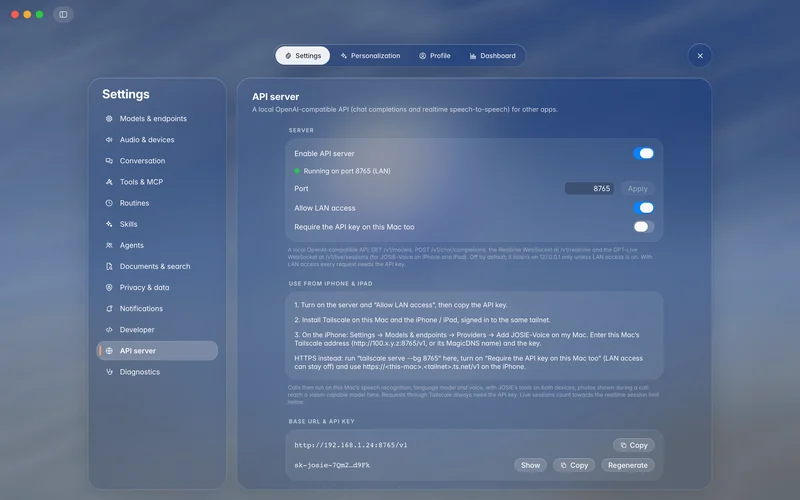Click the Audio & devices speaker icon
The image size is (800, 500).
coord(109,139)
